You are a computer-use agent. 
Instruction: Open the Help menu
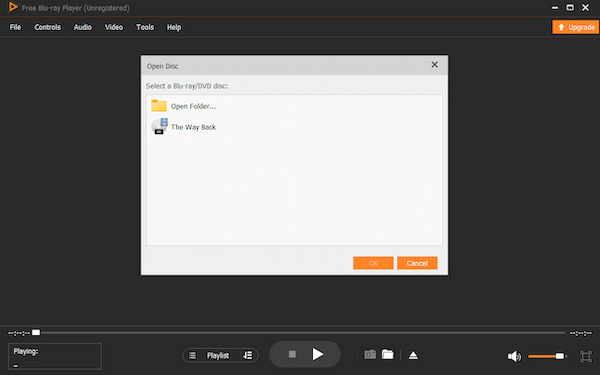tap(174, 27)
